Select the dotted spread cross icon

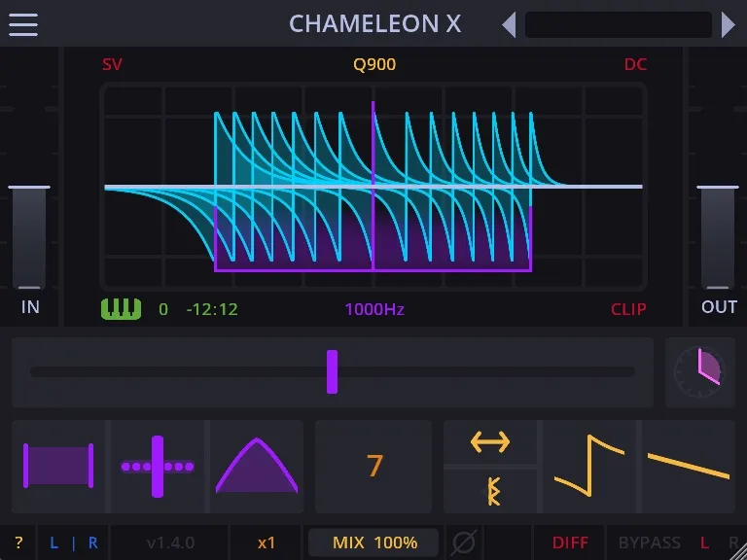point(158,467)
